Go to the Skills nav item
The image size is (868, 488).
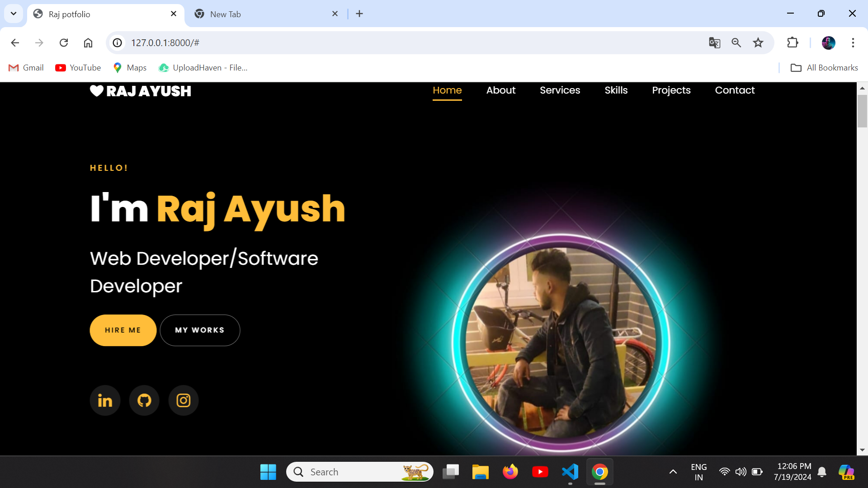[616, 90]
